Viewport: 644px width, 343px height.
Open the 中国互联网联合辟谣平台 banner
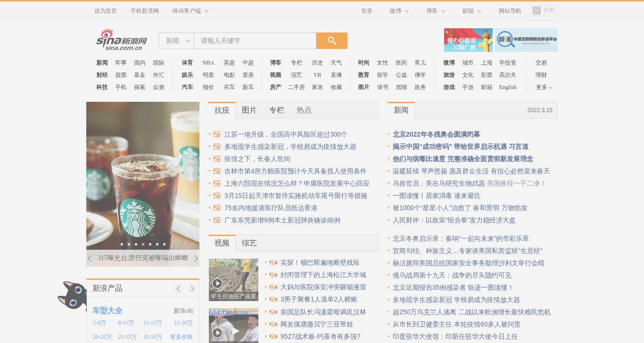click(526, 40)
